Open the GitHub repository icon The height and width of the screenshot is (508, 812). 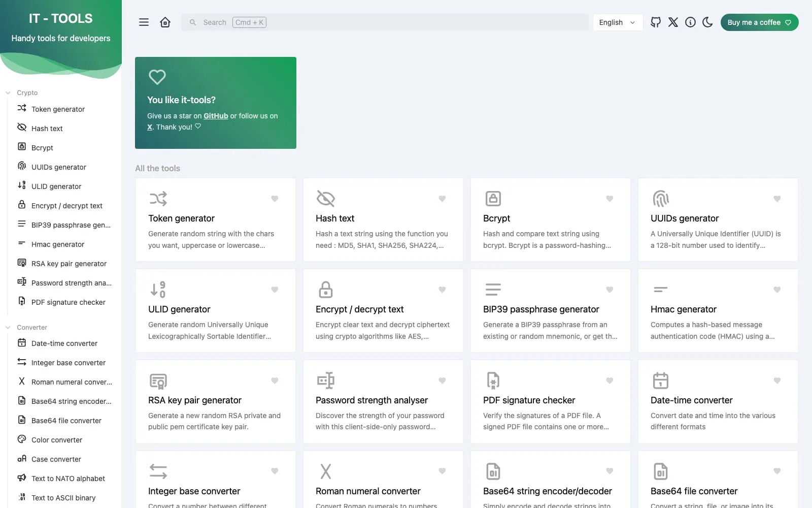(x=656, y=22)
